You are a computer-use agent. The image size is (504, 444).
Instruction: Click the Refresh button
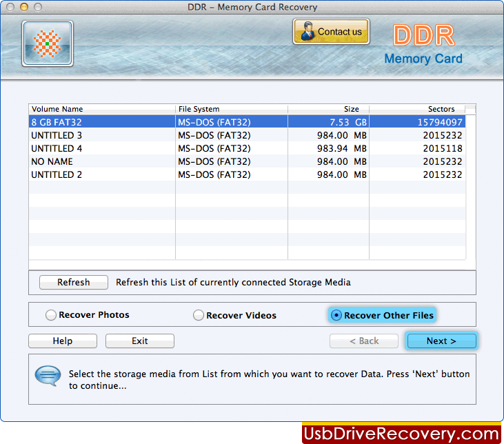[74, 282]
